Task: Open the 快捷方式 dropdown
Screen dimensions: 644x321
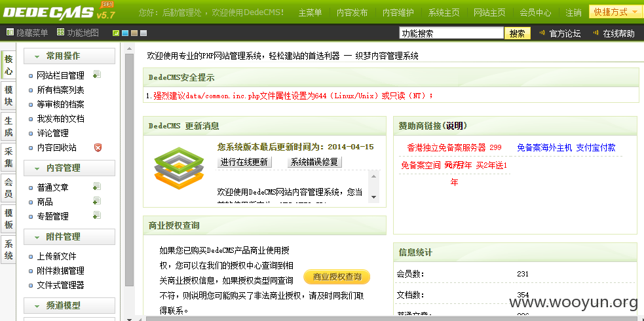Action: pyautogui.click(x=615, y=12)
